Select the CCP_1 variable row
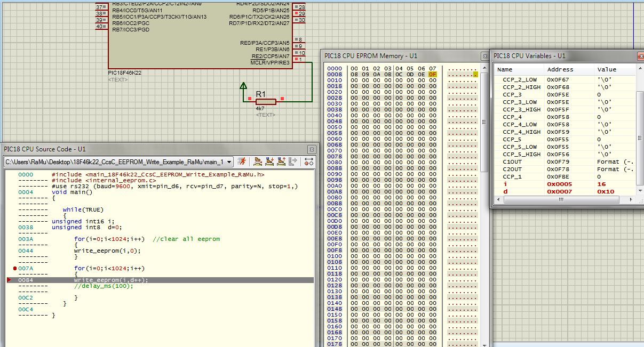Viewport: 644px width, 347px height. [565, 176]
